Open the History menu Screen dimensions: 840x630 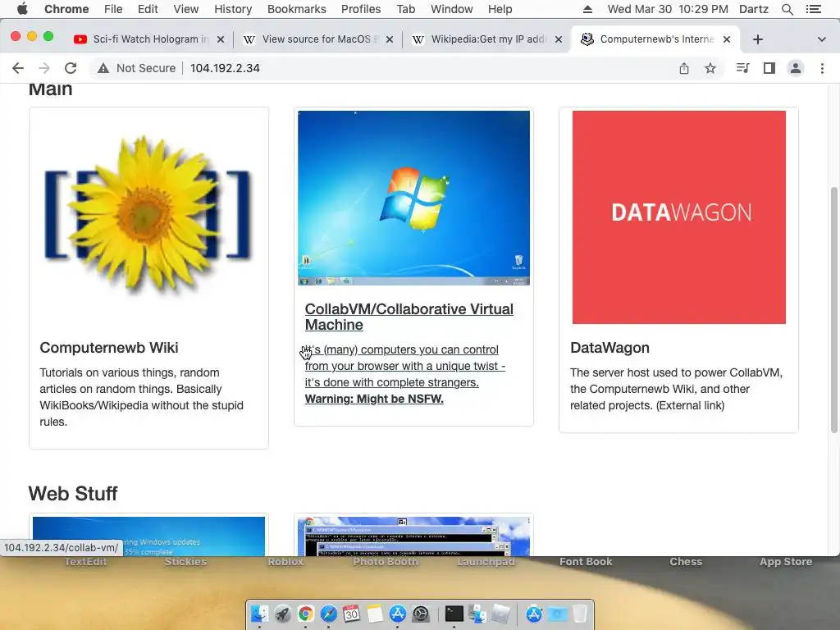coord(233,9)
